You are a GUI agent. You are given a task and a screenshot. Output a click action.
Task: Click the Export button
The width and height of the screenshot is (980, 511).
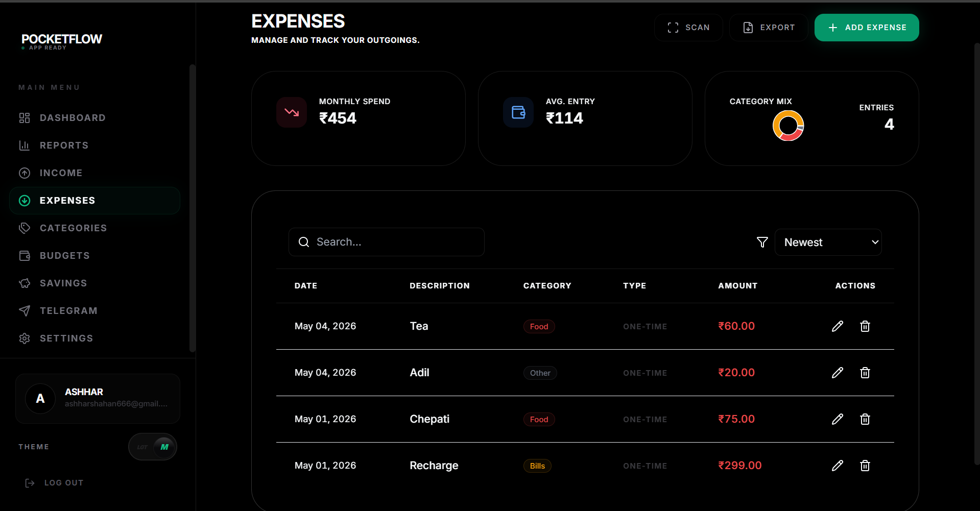pyautogui.click(x=769, y=28)
